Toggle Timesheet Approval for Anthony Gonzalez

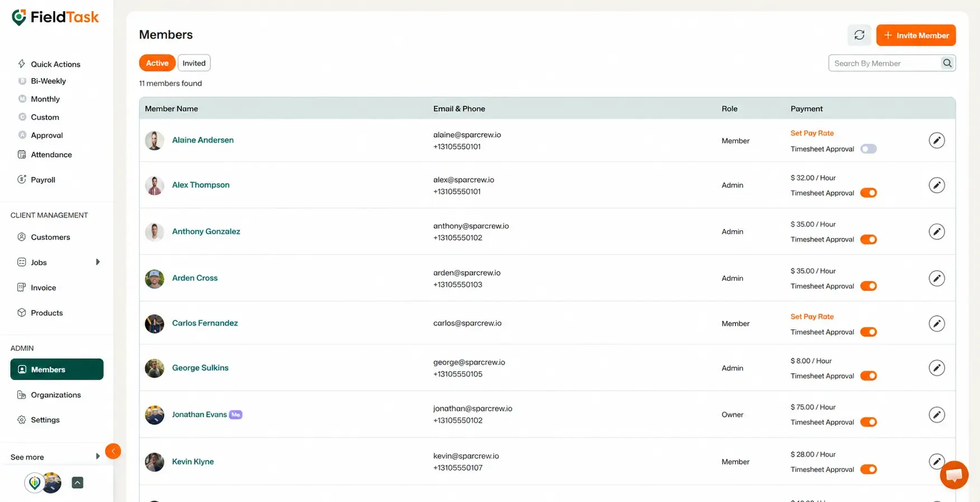point(869,239)
